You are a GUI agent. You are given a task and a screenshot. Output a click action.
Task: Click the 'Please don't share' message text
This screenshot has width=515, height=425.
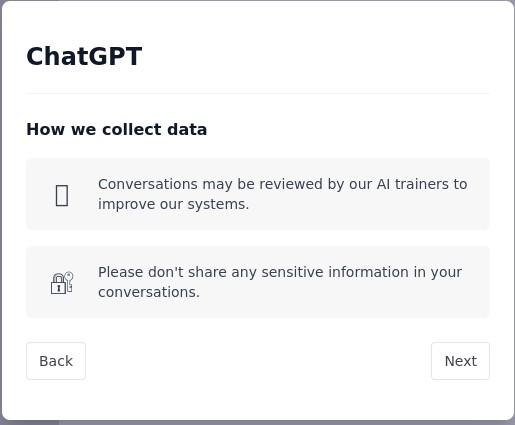pos(280,282)
